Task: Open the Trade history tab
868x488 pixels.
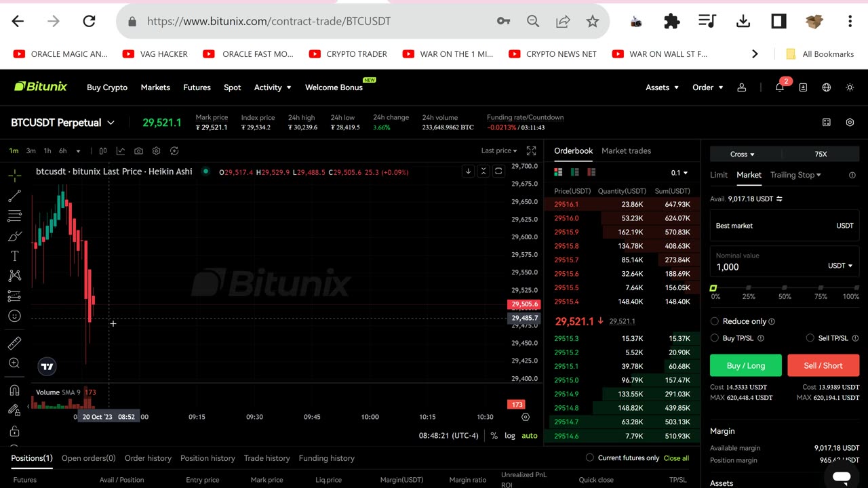Action: (267, 458)
